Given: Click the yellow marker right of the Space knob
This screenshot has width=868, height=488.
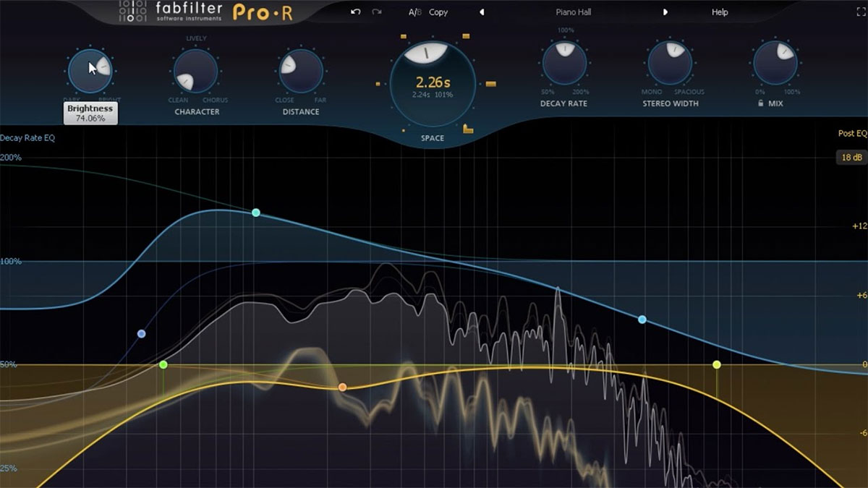Looking at the screenshot, I should [x=491, y=85].
